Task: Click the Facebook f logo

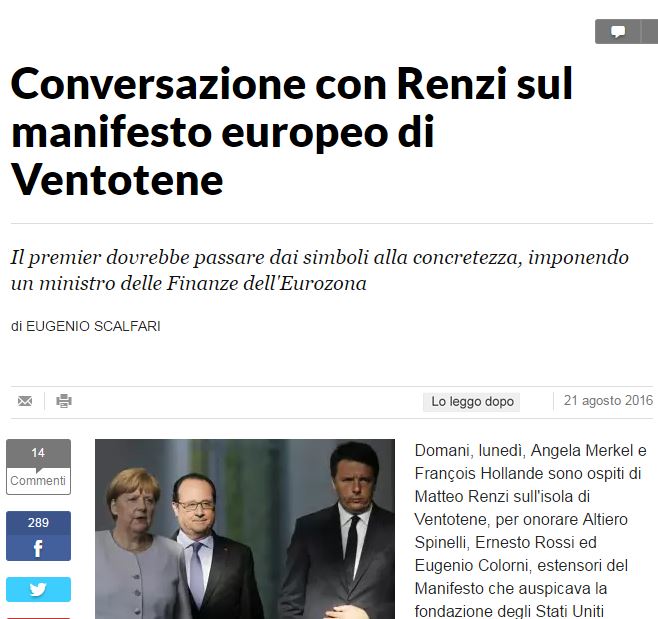Action: click(38, 548)
